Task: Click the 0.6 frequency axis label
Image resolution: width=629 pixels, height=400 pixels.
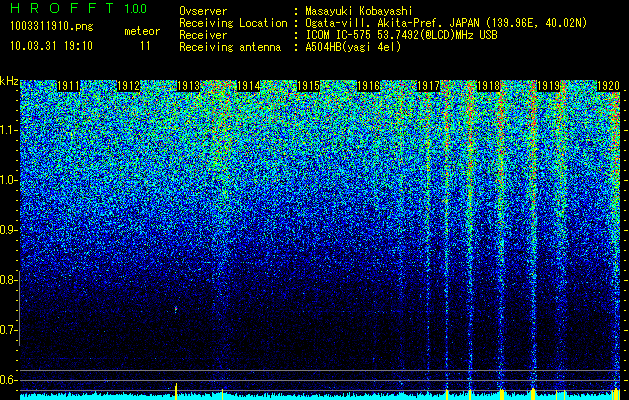Action: [x=7, y=380]
